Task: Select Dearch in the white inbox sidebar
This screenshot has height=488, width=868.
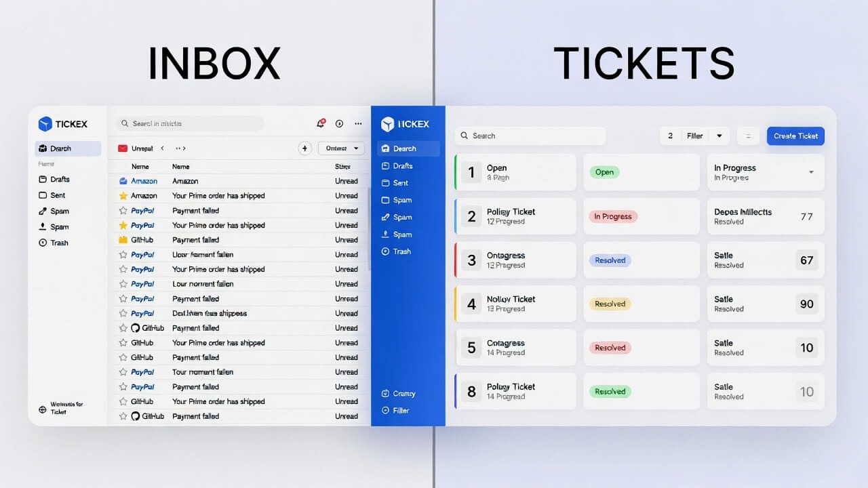Action: click(x=68, y=148)
